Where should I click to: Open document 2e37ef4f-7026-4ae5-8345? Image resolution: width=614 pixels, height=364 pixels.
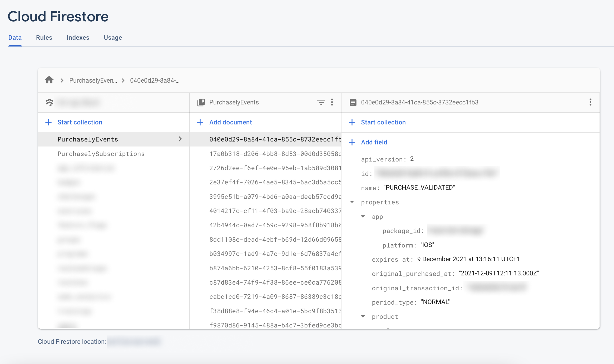(265, 182)
